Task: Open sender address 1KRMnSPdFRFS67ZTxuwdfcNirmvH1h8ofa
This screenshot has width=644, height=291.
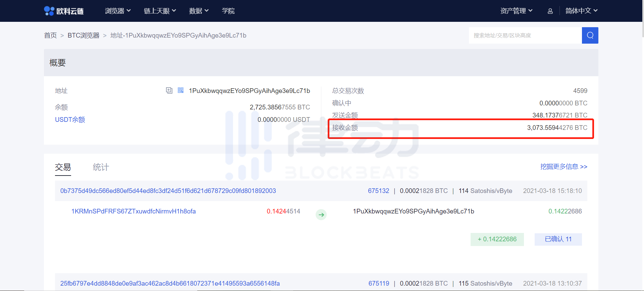Action: click(133, 211)
